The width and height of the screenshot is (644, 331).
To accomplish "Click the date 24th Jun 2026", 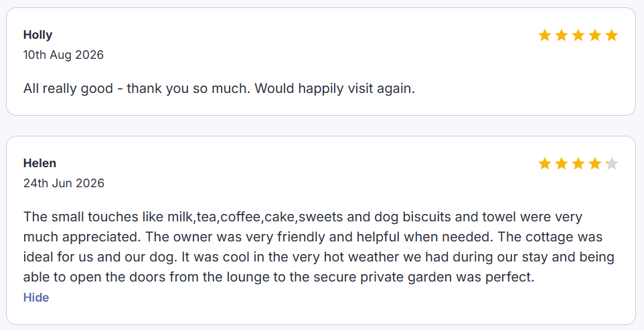I will coord(64,183).
